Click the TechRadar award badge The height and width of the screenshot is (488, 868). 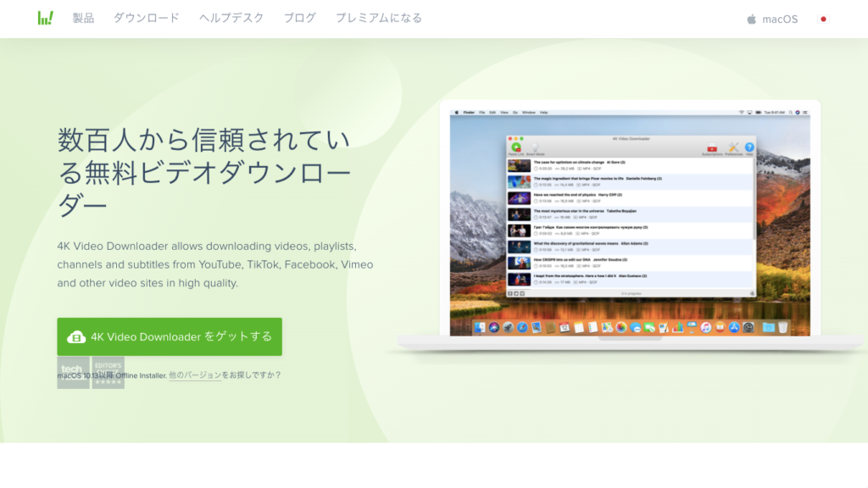[x=73, y=373]
